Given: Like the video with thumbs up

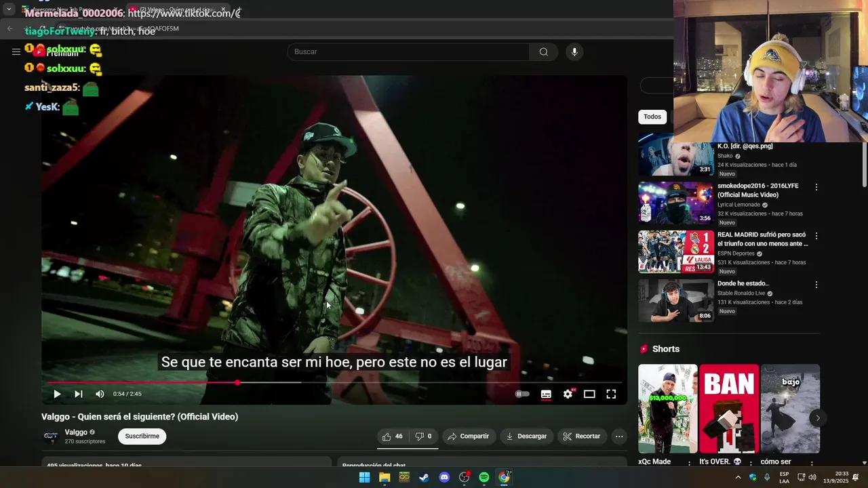Looking at the screenshot, I should [x=393, y=436].
